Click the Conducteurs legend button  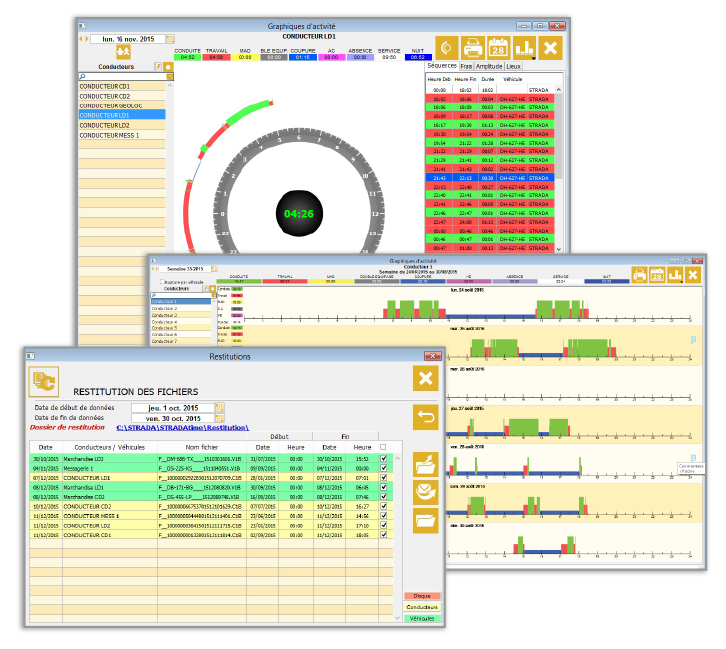[x=422, y=607]
